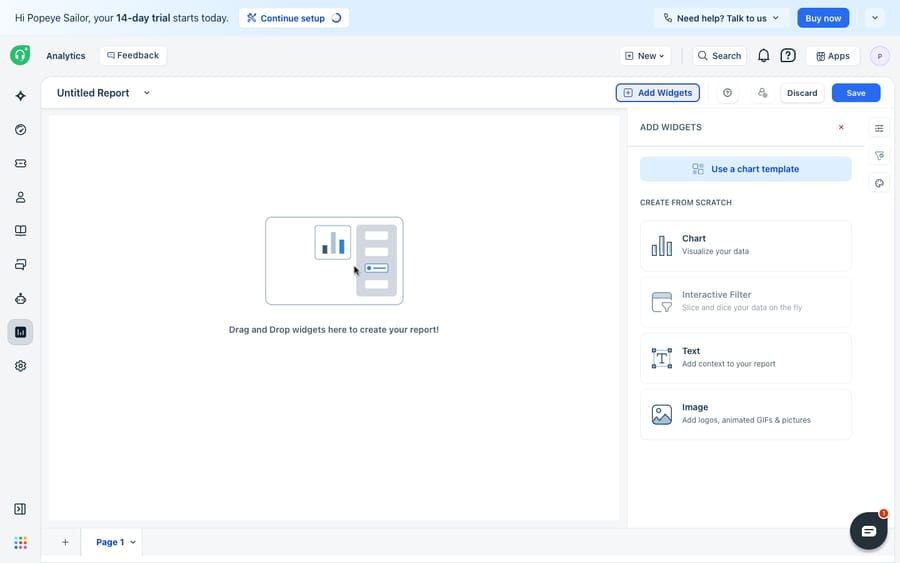This screenshot has width=900, height=563.
Task: Close the Add Widgets panel
Action: [841, 127]
